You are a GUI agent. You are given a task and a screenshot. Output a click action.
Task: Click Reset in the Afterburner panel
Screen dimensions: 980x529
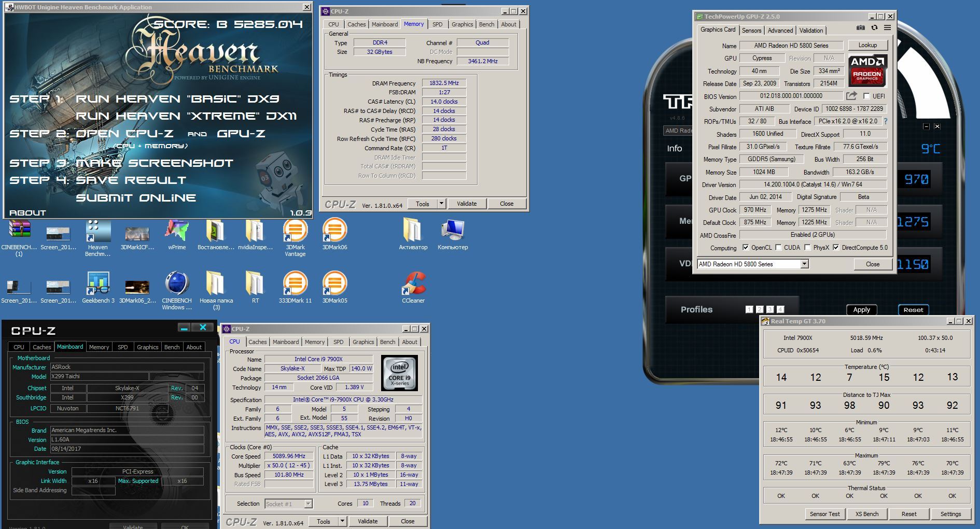(x=913, y=310)
